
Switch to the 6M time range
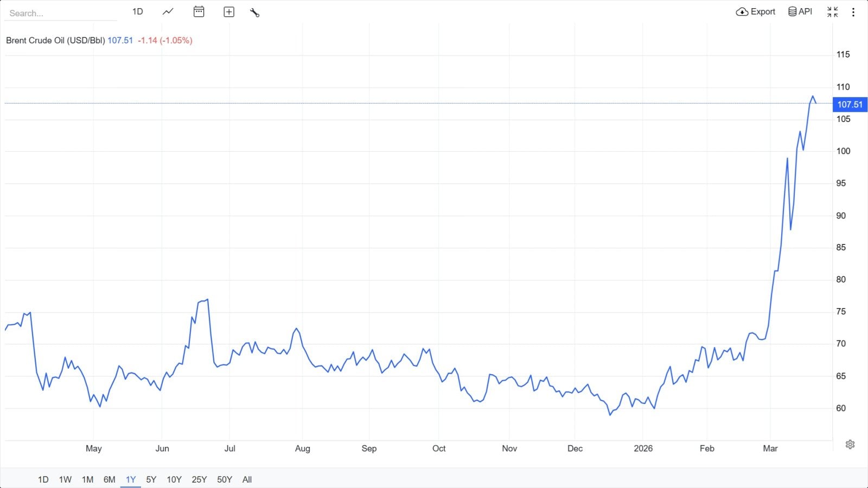[x=110, y=479]
